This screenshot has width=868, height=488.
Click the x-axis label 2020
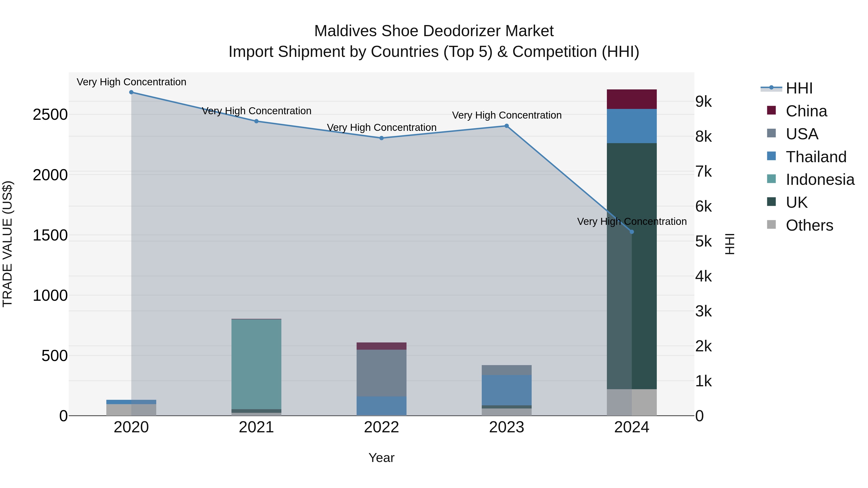(x=131, y=427)
